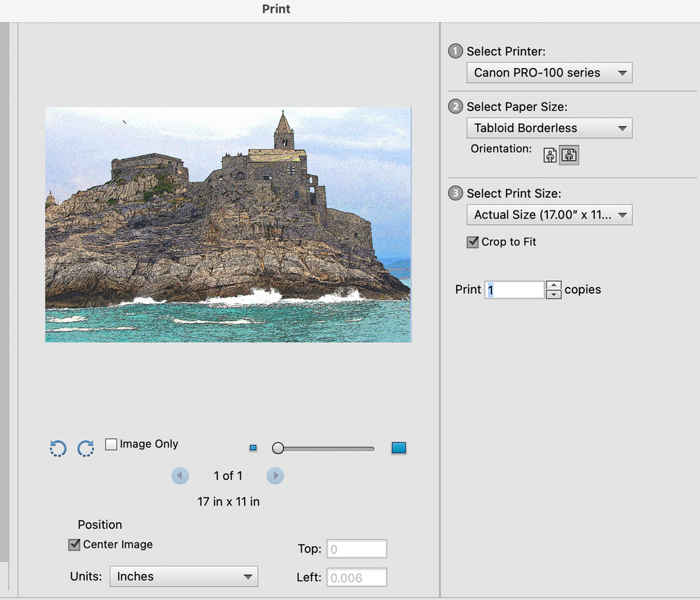
Task: Adjust the image zoom slider handle
Action: (x=277, y=448)
